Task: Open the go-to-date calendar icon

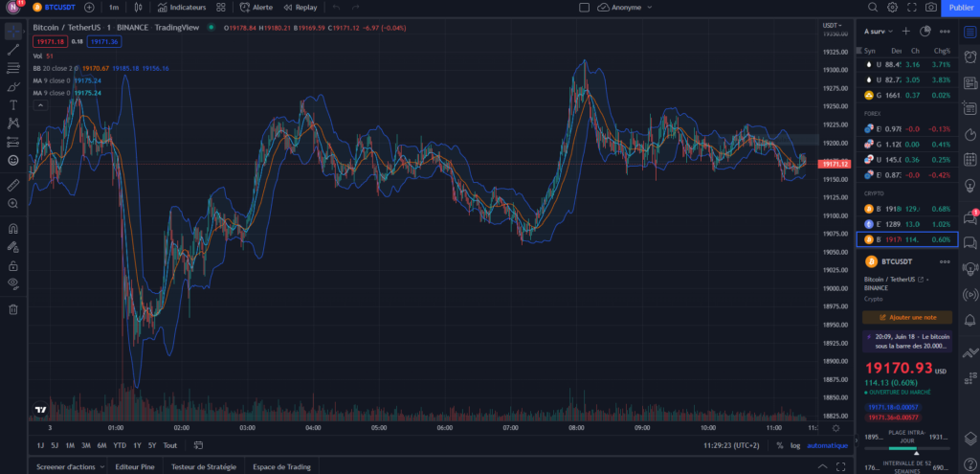Action: tap(198, 445)
